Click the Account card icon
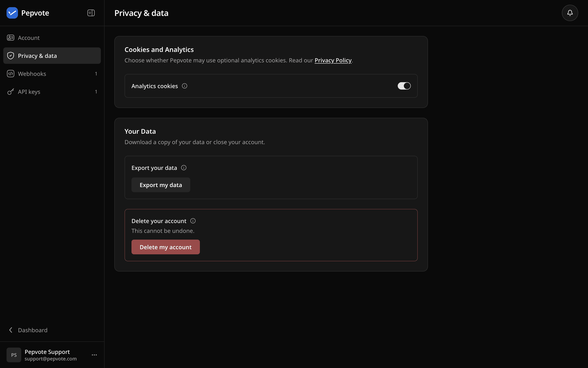 (10, 38)
